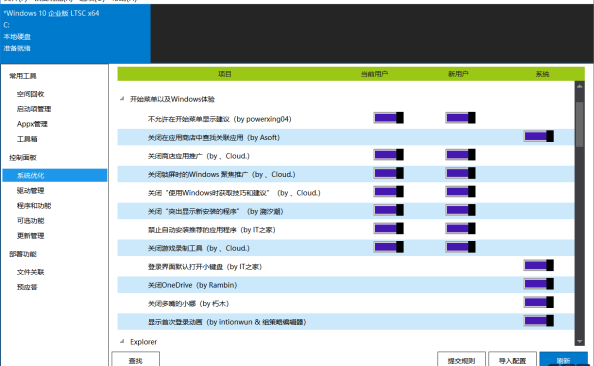
Task: Select the 关闭商店应用推广 row text
Action: pos(199,156)
